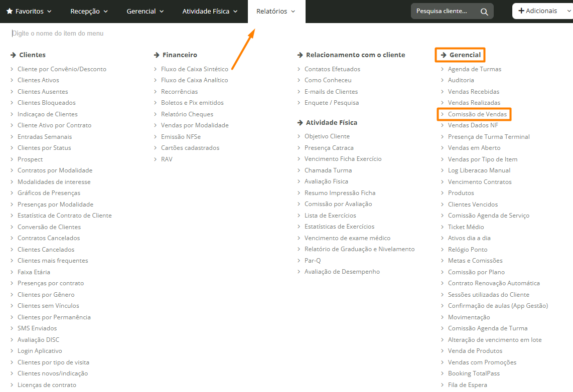Open Clientes Bloqueados report

coord(46,103)
